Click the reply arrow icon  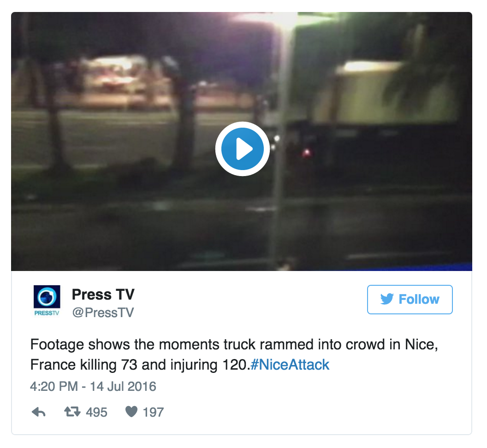[x=39, y=412]
